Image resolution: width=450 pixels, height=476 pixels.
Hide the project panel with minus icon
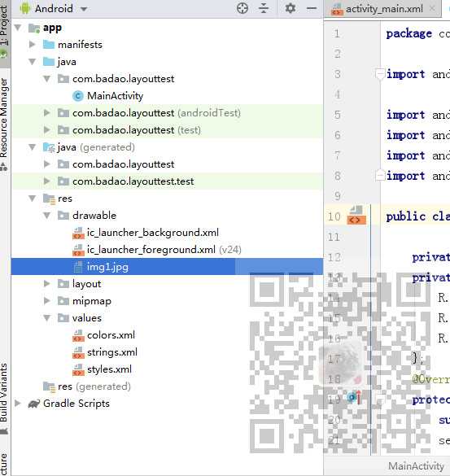coord(312,8)
